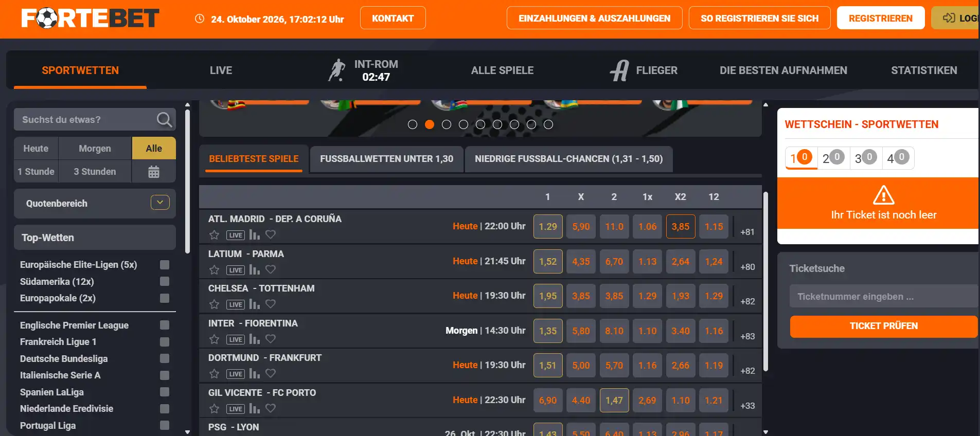Open the LIVE navigation tab

point(221,70)
